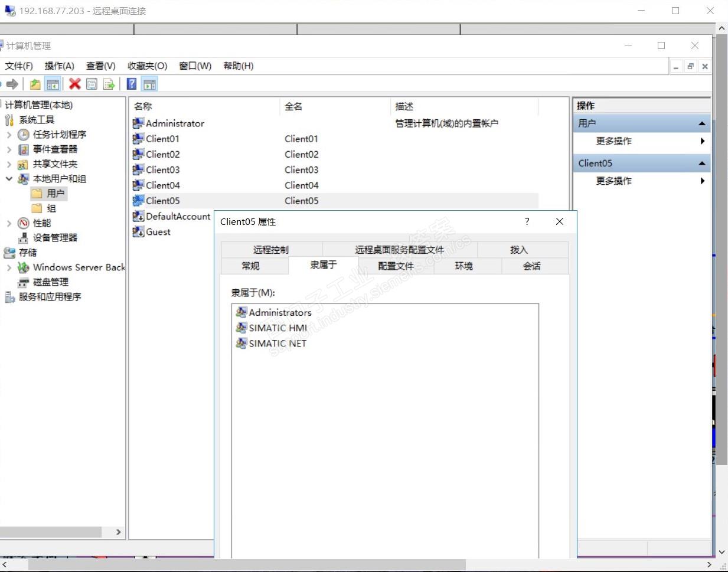Switch to the 配置文件 tab
The width and height of the screenshot is (728, 572).
point(396,266)
